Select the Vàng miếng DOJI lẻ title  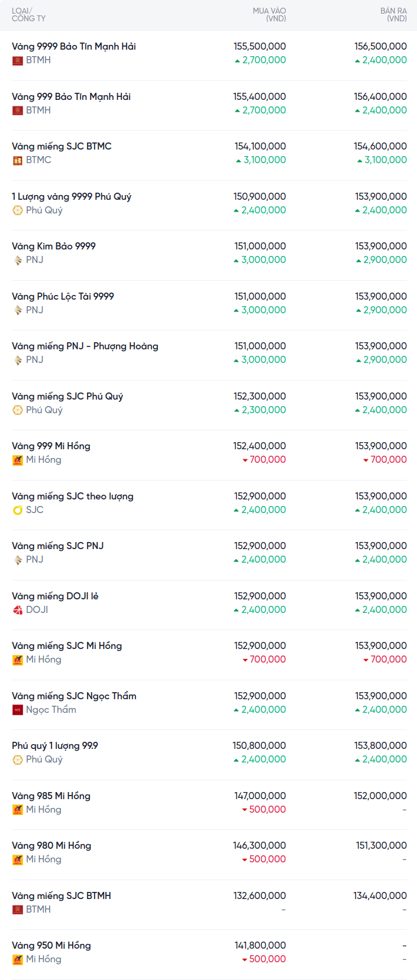click(x=55, y=596)
